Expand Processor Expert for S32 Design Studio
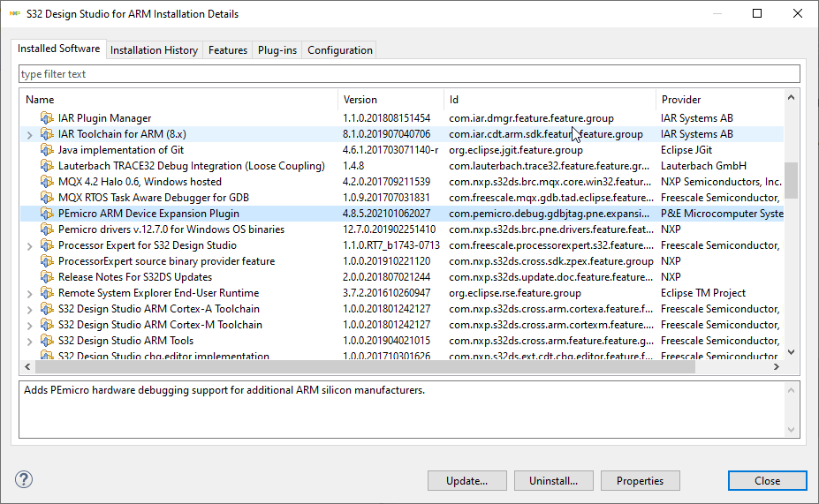 point(30,245)
